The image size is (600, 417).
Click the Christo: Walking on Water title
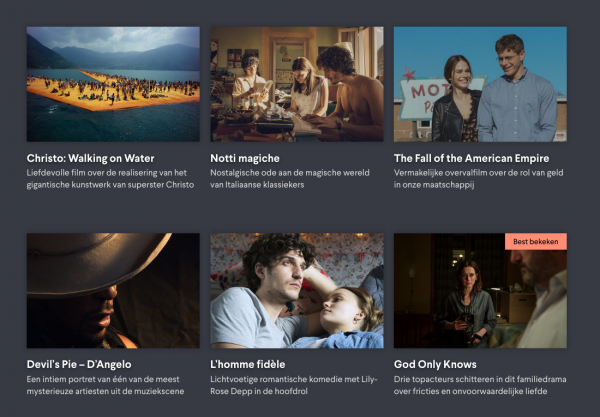(x=90, y=158)
